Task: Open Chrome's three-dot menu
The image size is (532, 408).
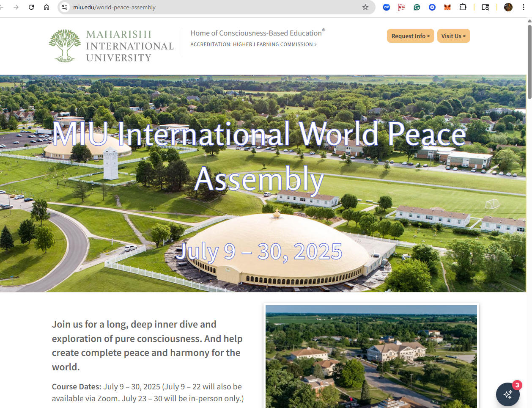Action: coord(524,7)
